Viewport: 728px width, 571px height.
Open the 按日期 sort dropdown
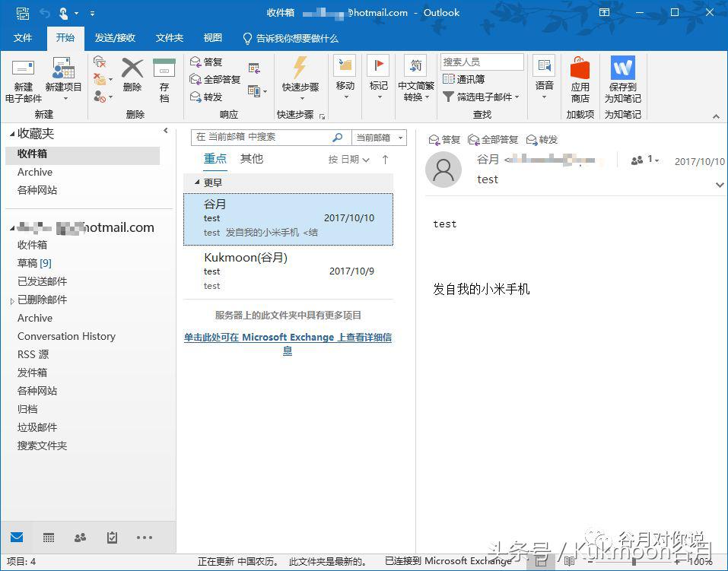click(x=346, y=159)
